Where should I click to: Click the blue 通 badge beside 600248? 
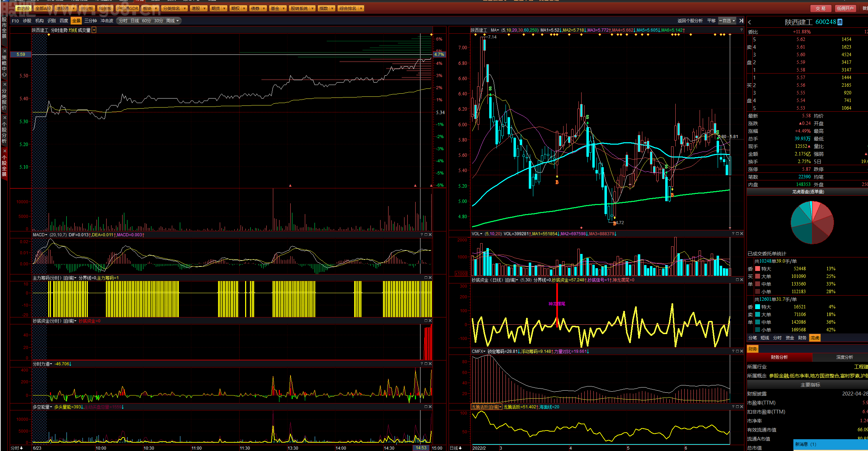pos(840,22)
